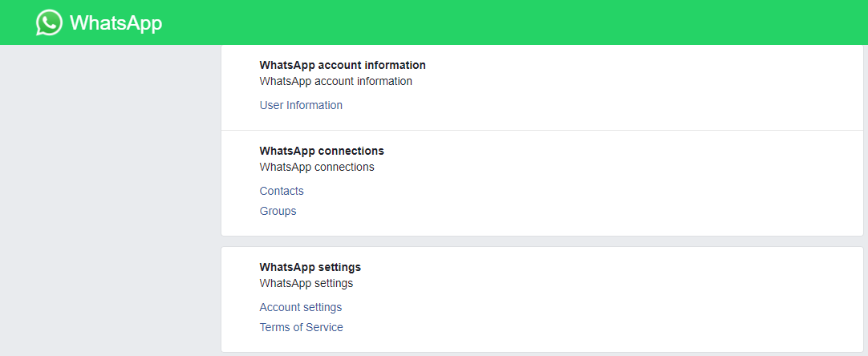The height and width of the screenshot is (356, 868).
Task: Open the Terms of Service link
Action: pos(301,327)
